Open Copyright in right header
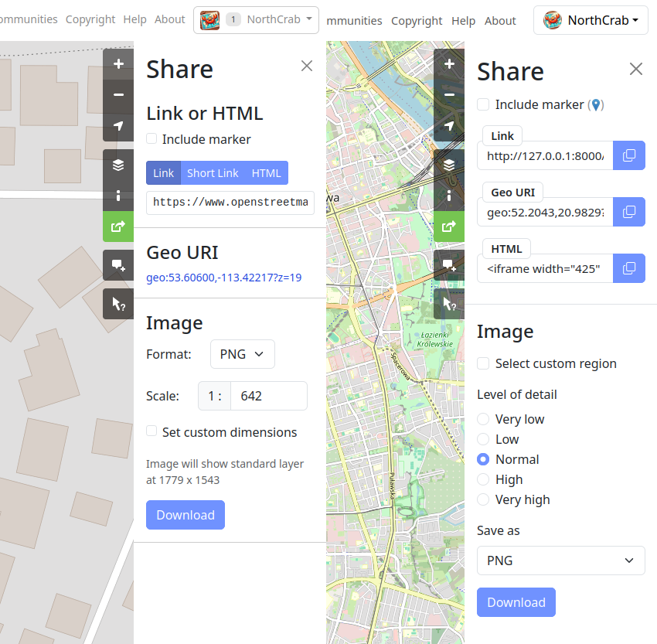 tap(417, 21)
